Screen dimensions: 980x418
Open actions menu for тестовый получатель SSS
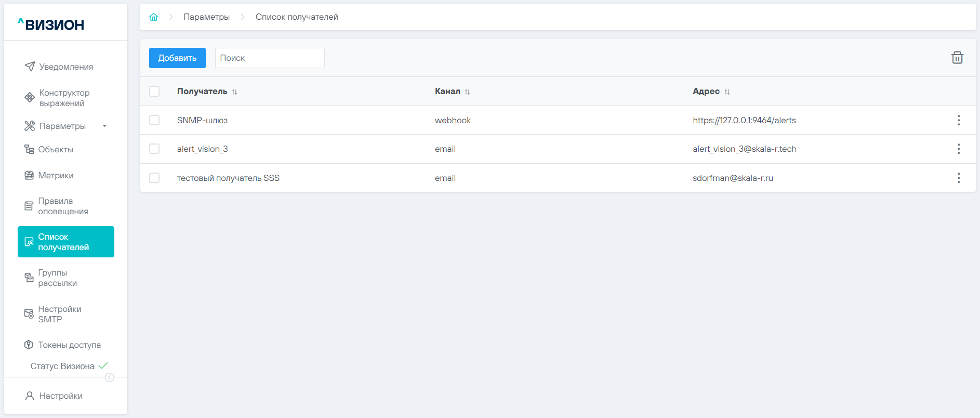coord(958,178)
